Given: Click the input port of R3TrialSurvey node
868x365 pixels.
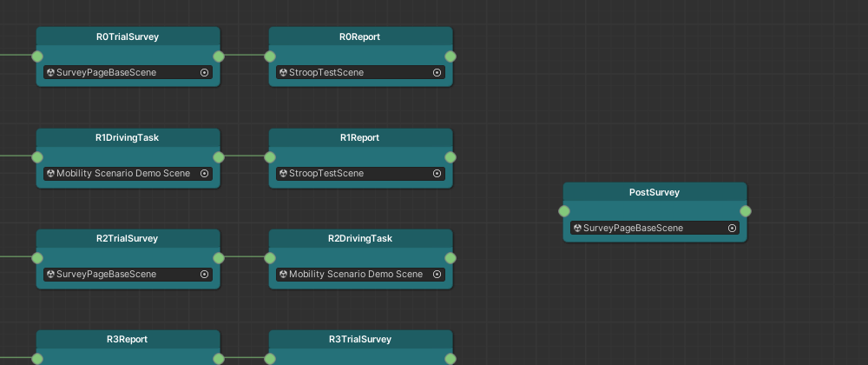Looking at the screenshot, I should (x=270, y=359).
